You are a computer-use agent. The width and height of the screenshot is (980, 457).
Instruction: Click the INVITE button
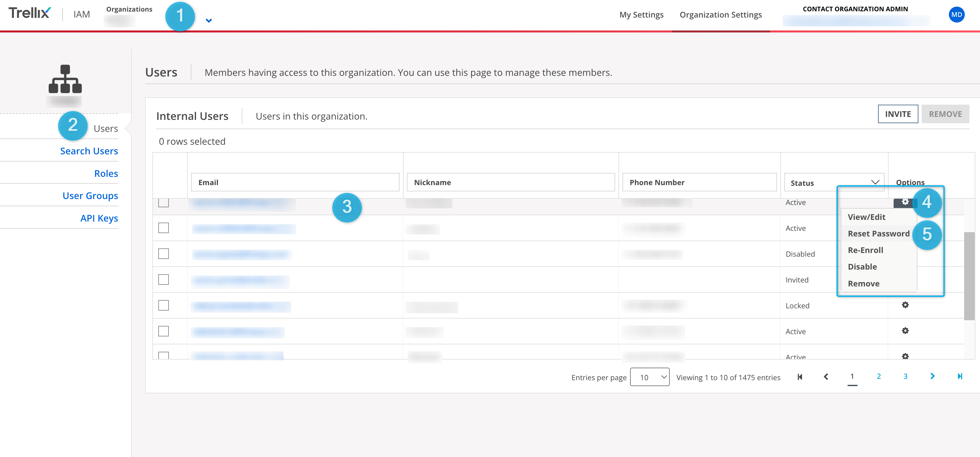[898, 114]
